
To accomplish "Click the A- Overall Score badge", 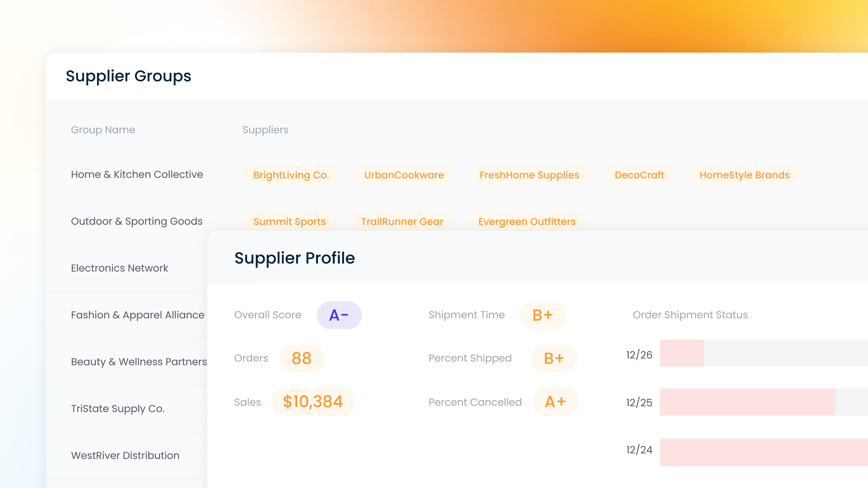I will [339, 315].
